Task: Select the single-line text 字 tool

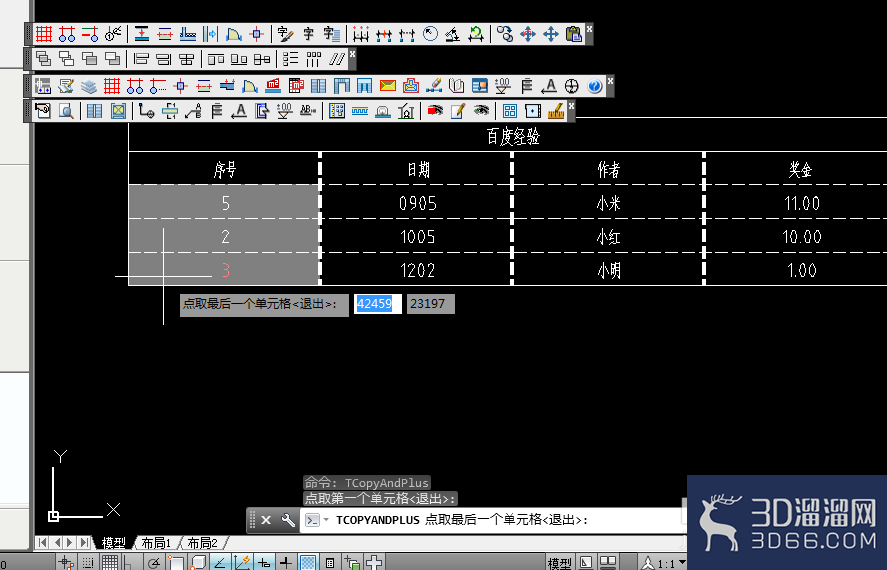Action: (x=308, y=34)
